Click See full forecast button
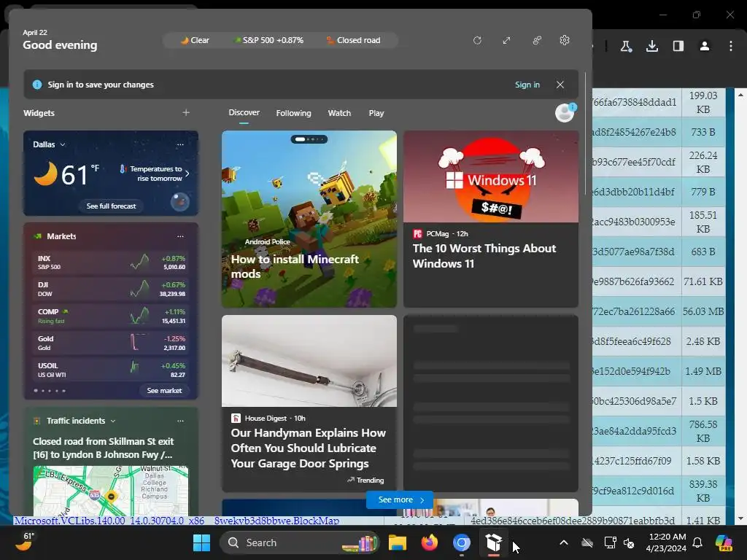Viewport: 747px width, 560px height. pyautogui.click(x=111, y=206)
